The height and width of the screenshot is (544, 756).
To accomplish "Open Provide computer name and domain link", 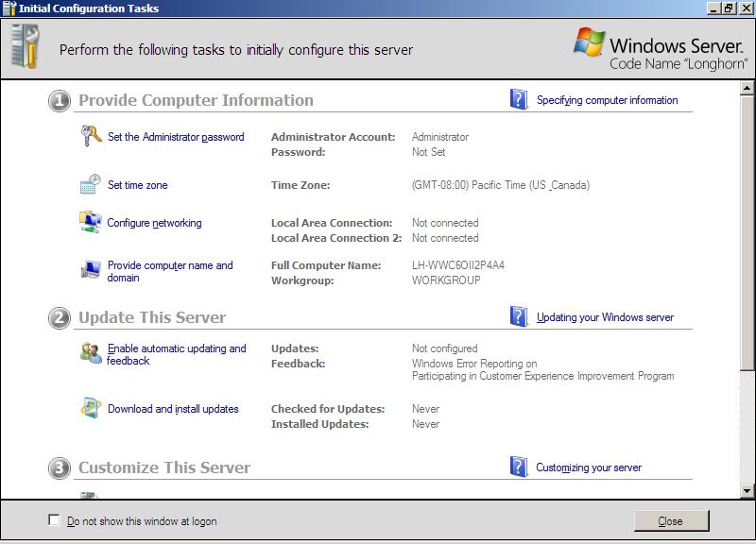I will [170, 271].
